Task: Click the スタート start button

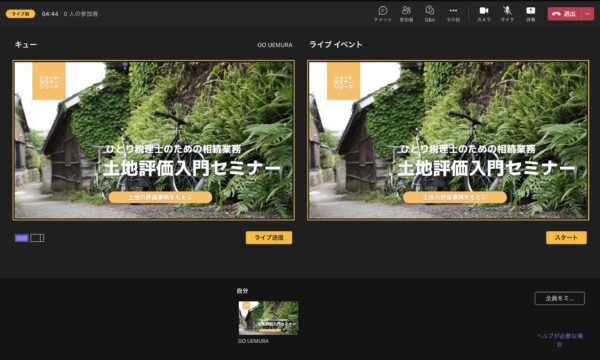Action: coord(566,238)
